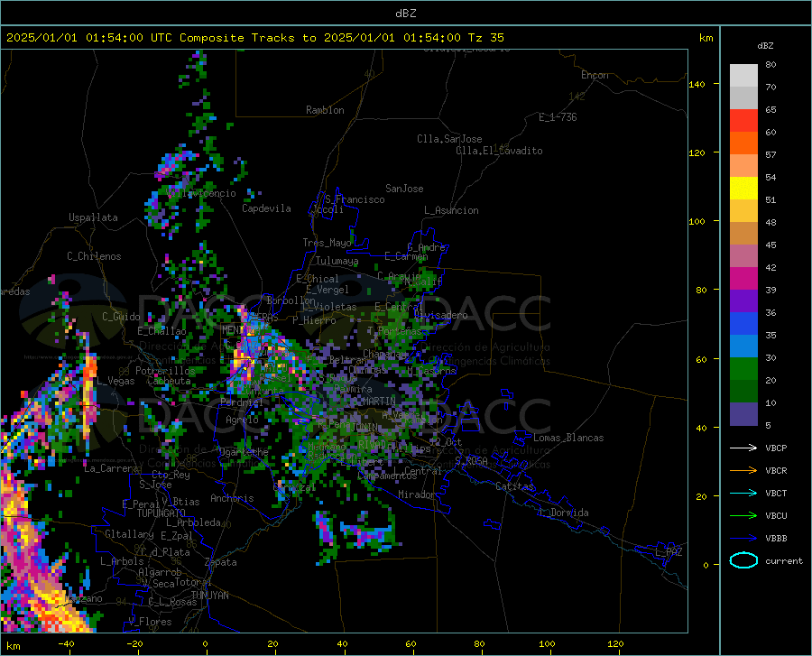Click the 'L_Asuncion' map label
Viewport: 812px width, 656px height.
pos(451,210)
